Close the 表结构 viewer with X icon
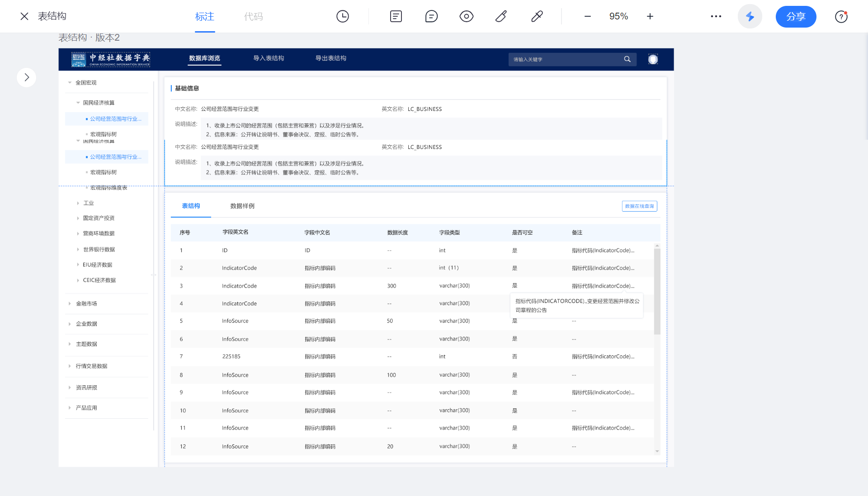Viewport: 868px width, 496px height. [24, 16]
